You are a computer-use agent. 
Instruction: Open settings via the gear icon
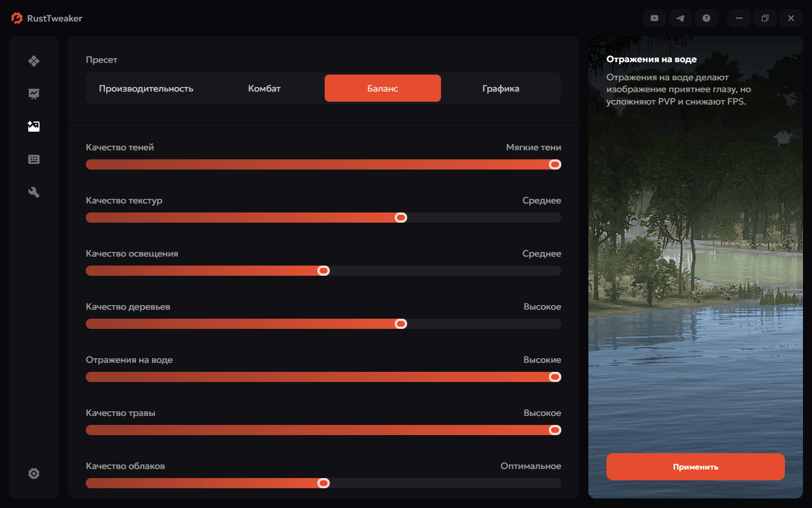point(34,474)
